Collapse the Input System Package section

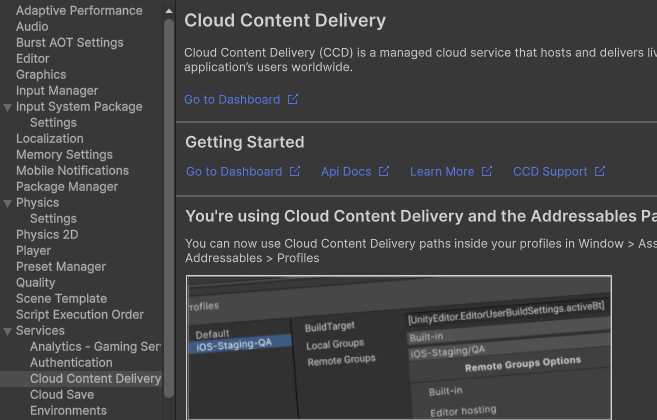pyautogui.click(x=7, y=107)
